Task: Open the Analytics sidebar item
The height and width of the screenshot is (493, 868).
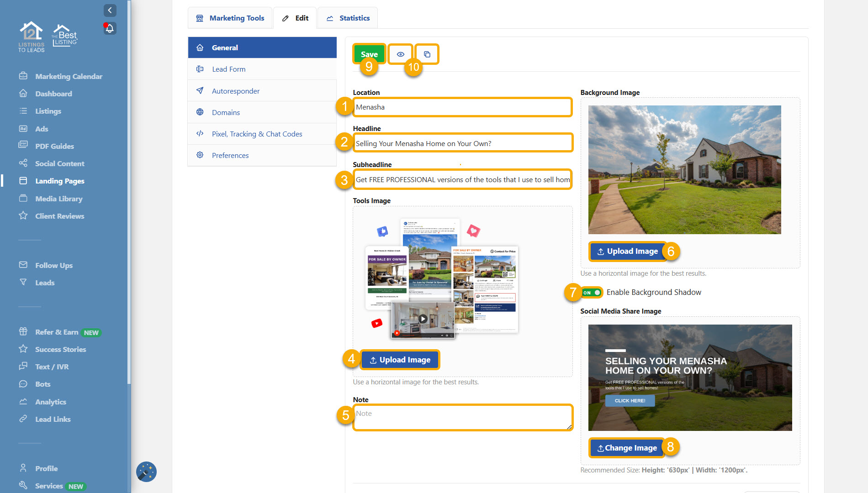Action: pyautogui.click(x=50, y=402)
